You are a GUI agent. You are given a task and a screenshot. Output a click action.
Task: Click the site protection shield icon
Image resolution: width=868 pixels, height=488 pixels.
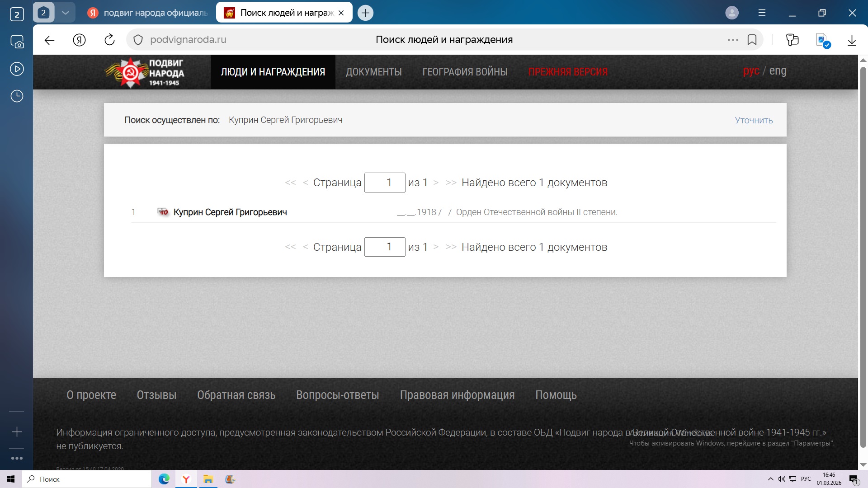click(x=138, y=40)
